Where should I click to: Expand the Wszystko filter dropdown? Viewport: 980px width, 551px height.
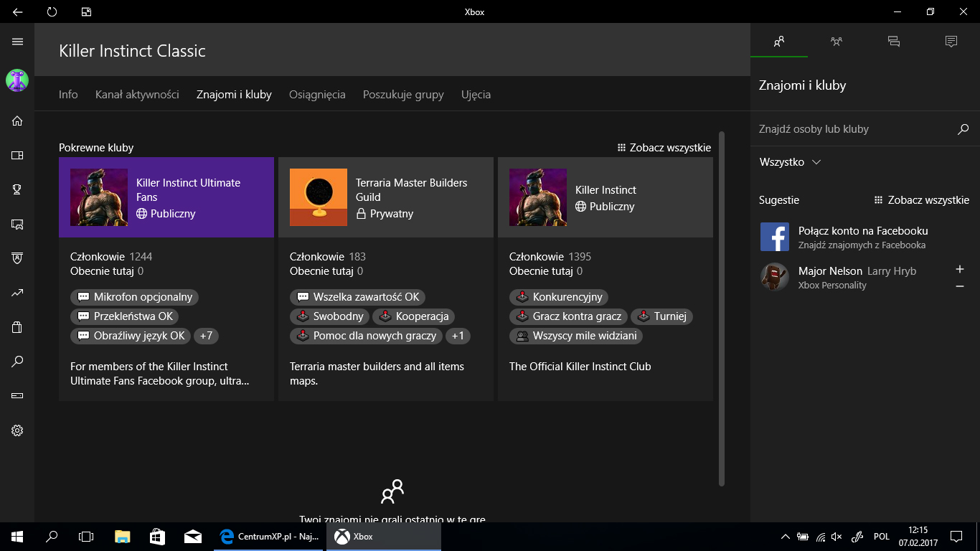tap(790, 162)
